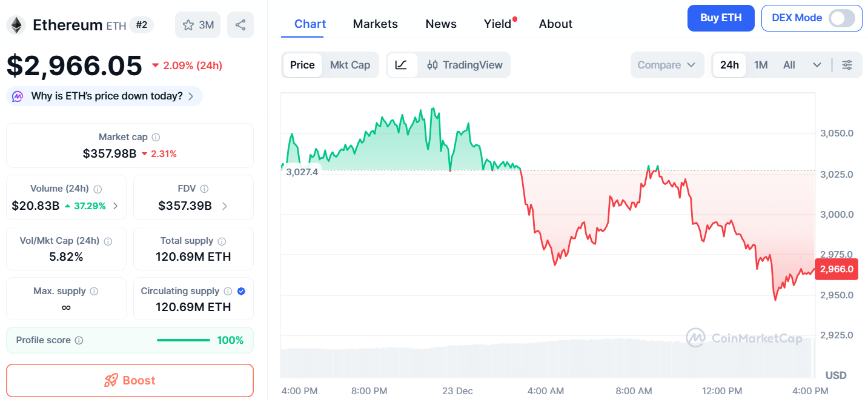
Task: Click the star watchlist icon
Action: 188,25
